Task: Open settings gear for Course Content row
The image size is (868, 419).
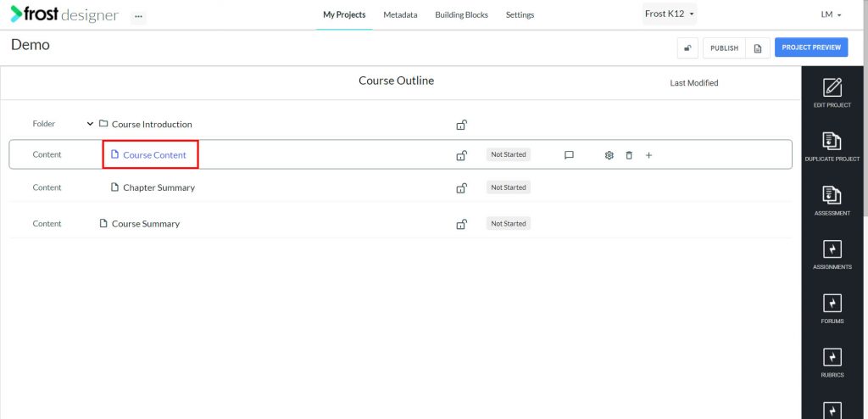Action: pyautogui.click(x=609, y=155)
